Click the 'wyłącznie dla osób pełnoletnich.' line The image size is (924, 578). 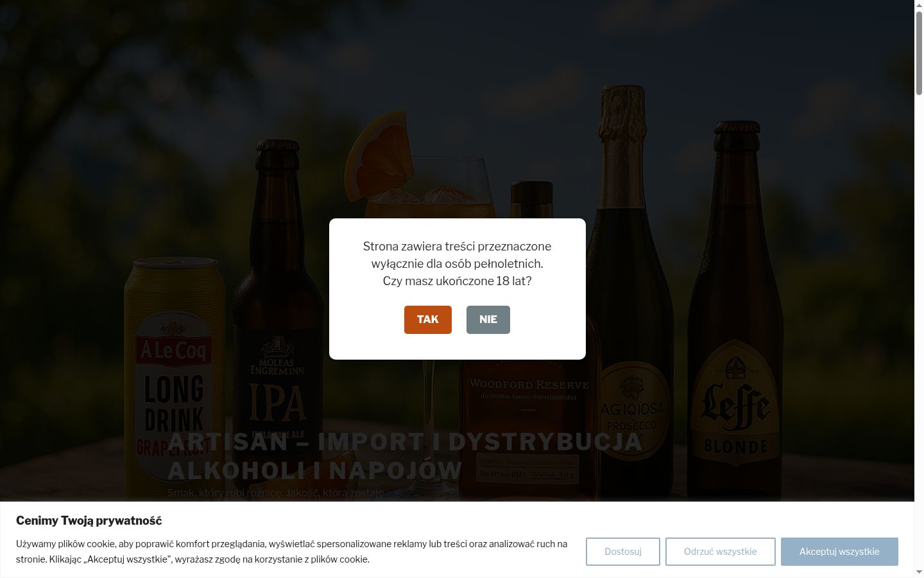(458, 264)
